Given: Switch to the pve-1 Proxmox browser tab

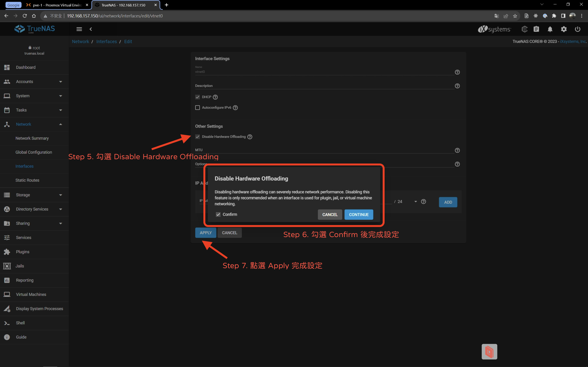Looking at the screenshot, I should [57, 5].
